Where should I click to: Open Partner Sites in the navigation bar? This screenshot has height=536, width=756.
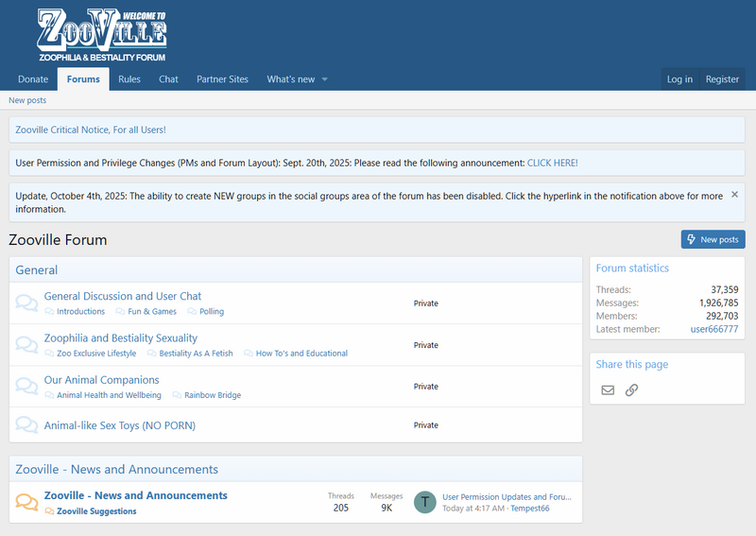pyautogui.click(x=222, y=79)
